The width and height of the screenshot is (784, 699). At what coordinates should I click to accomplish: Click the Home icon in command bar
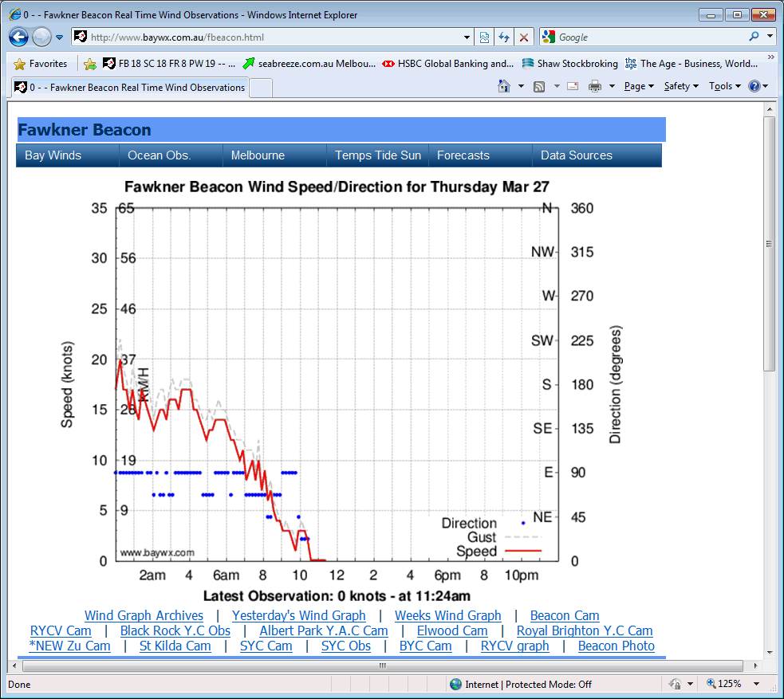(503, 86)
